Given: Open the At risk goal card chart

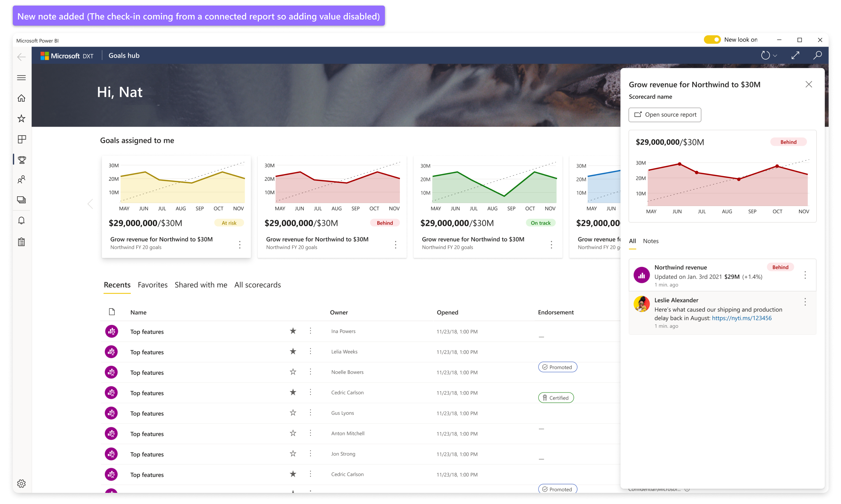Looking at the screenshot, I should point(177,186).
